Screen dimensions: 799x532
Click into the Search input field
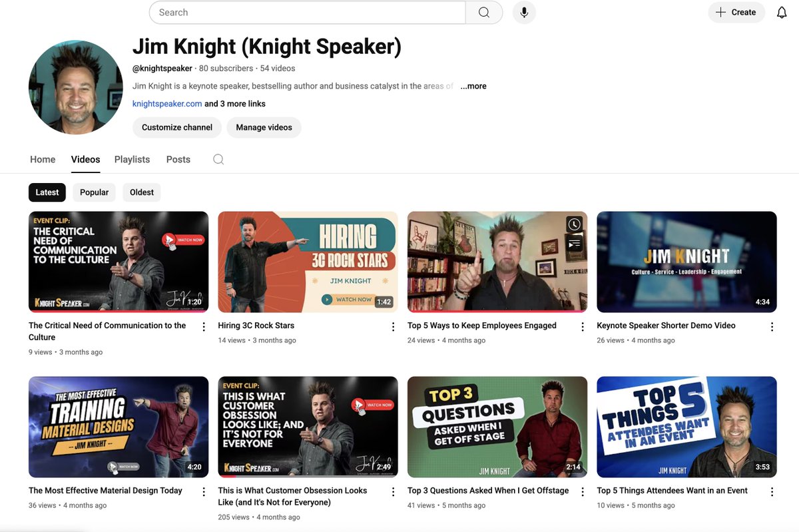307,13
